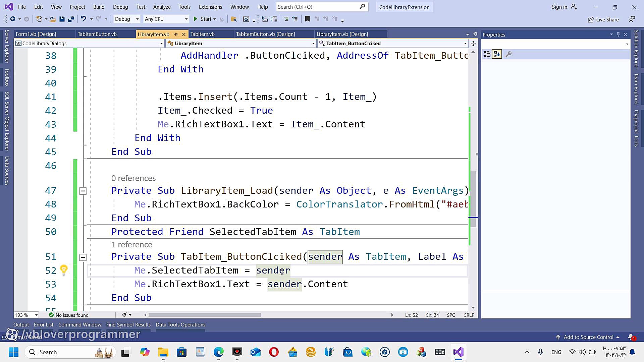Open the Output panel tab

point(21,324)
